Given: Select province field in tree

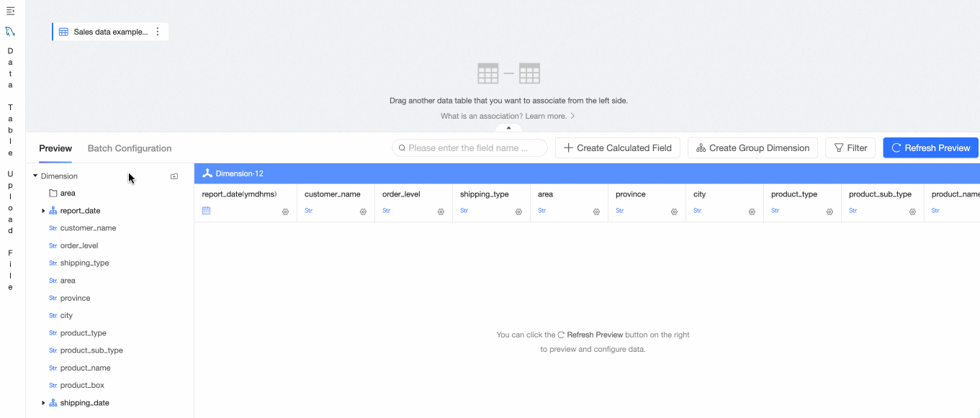Looking at the screenshot, I should click(x=75, y=298).
